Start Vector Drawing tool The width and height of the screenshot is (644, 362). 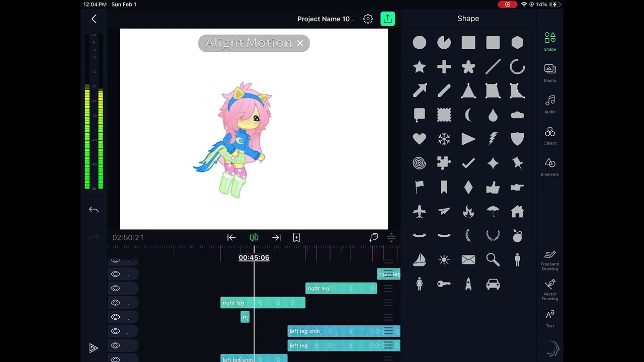(x=550, y=290)
